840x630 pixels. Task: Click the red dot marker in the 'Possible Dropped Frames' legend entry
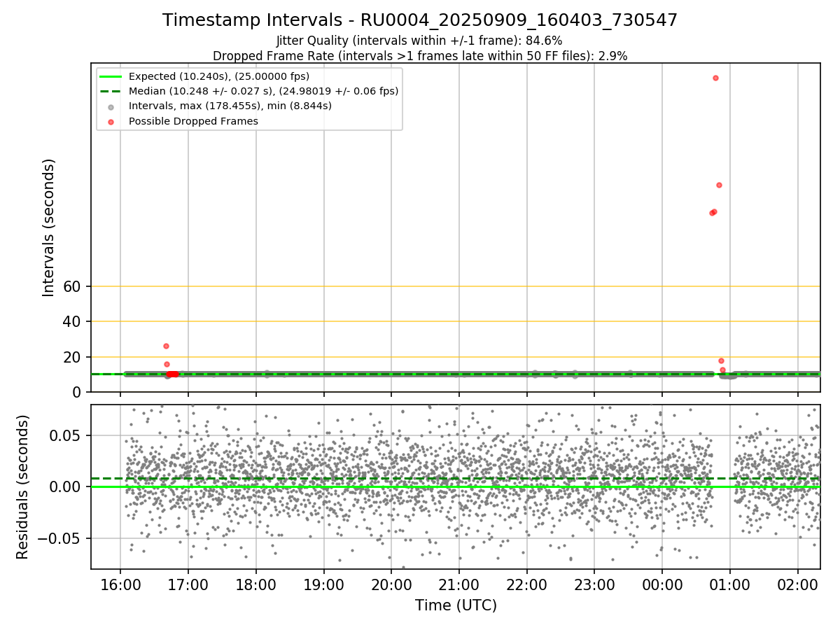pos(111,121)
